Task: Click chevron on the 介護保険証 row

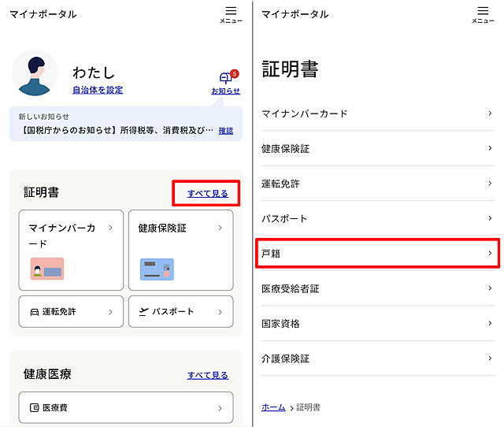Action: click(x=490, y=358)
